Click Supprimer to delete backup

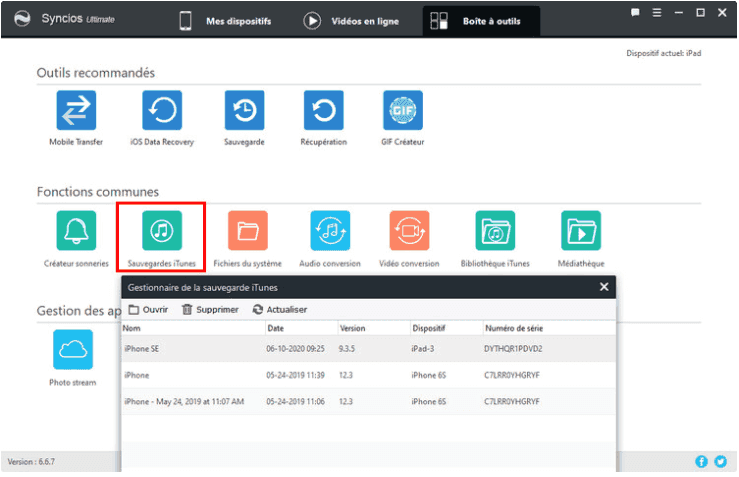[x=210, y=310]
